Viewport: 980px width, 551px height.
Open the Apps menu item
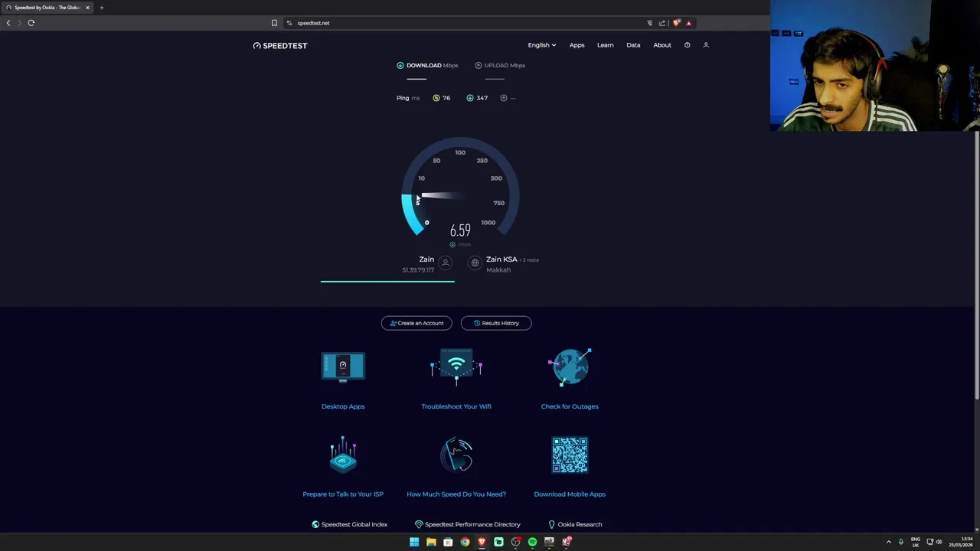tap(577, 45)
